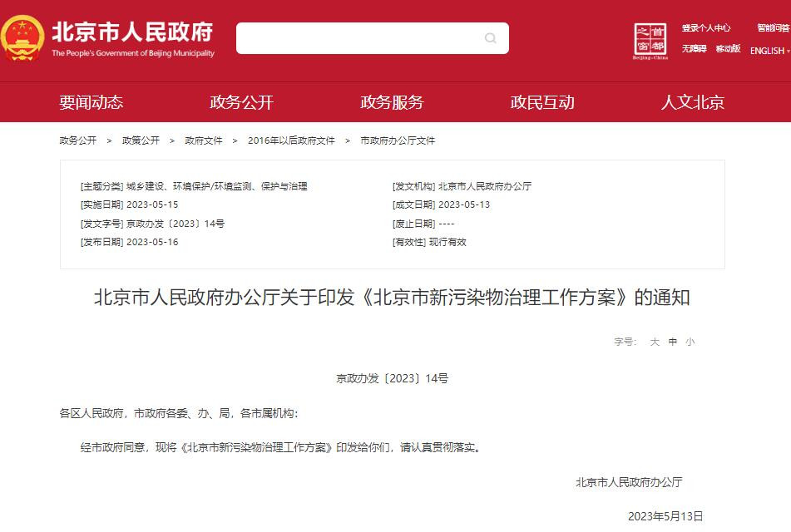Go to 政策公开 breadcrumb
Image resolution: width=791 pixels, height=532 pixels.
click(x=141, y=140)
